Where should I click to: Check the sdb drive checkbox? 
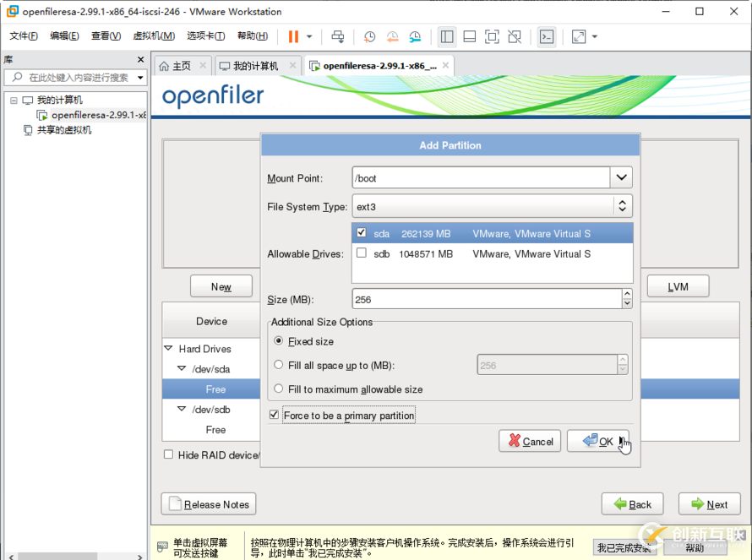pos(362,253)
